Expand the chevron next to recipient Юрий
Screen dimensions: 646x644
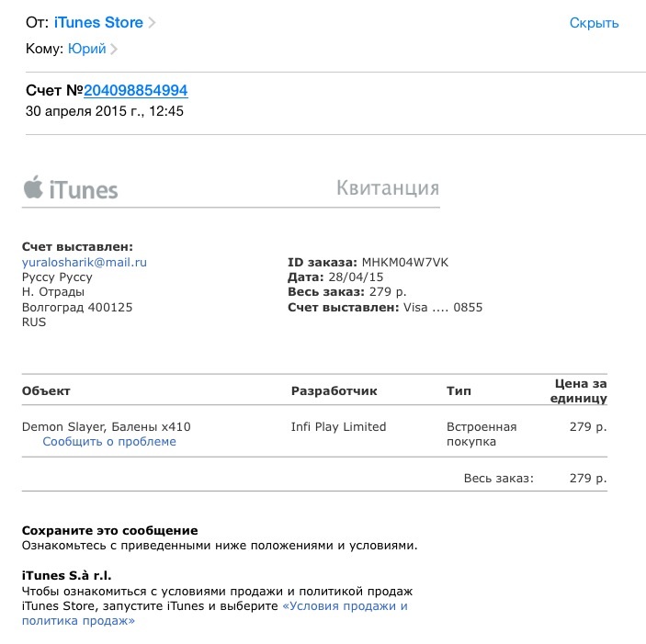point(115,50)
